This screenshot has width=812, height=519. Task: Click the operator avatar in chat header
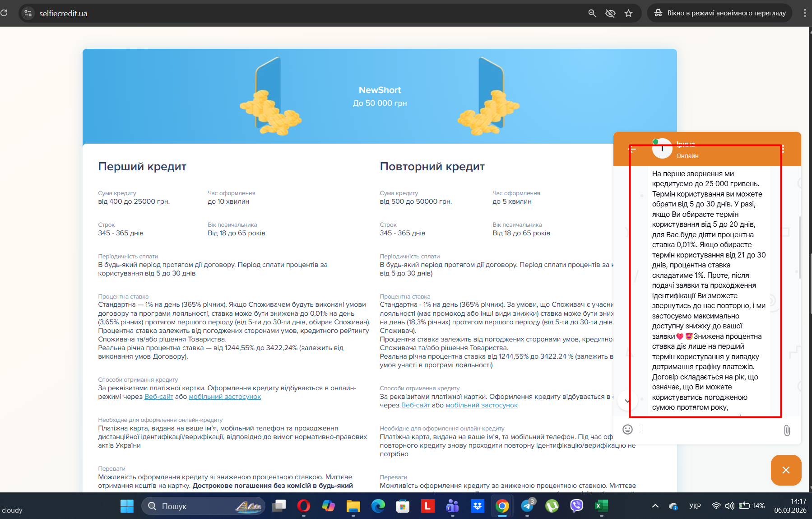coord(662,149)
